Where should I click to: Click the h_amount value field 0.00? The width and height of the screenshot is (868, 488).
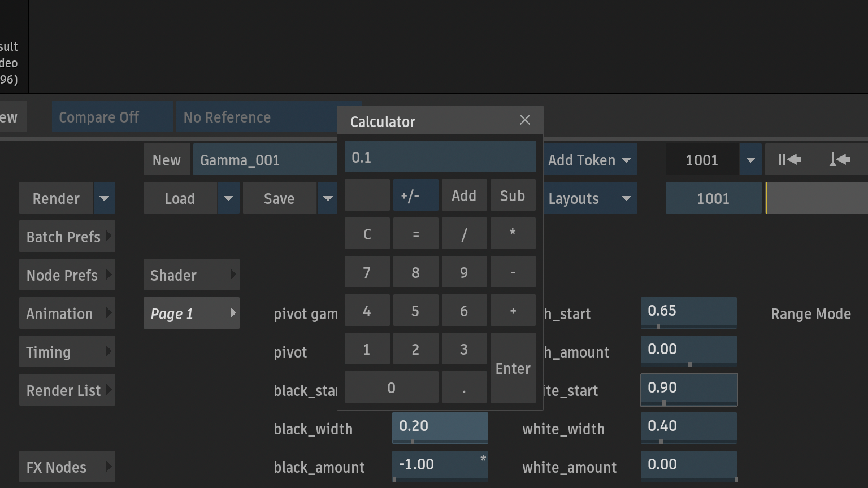tap(689, 351)
